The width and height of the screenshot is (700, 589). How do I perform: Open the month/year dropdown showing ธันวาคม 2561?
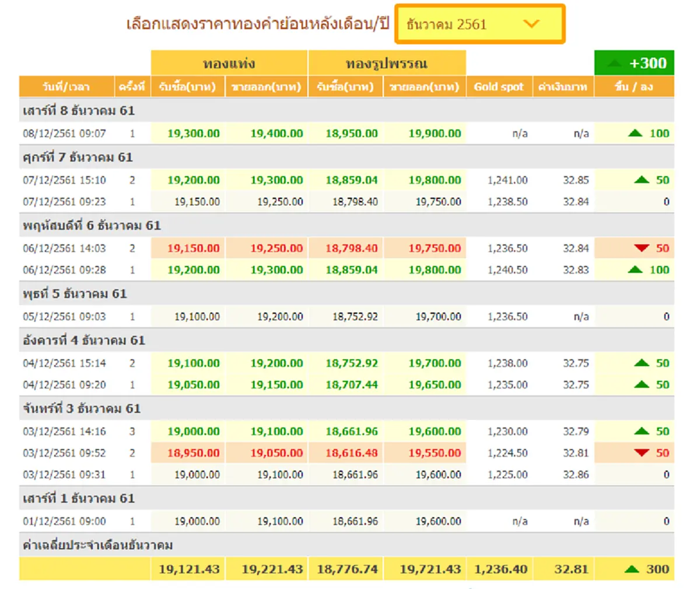pyautogui.click(x=478, y=24)
